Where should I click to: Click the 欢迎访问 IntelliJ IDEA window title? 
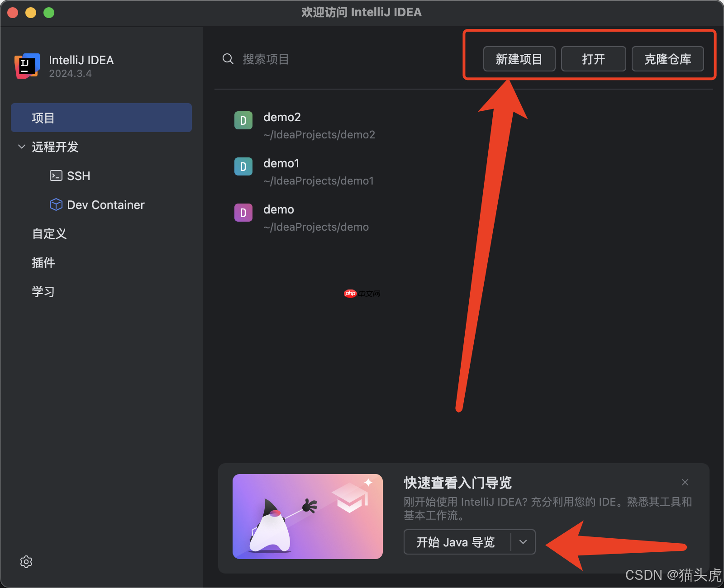click(x=362, y=12)
